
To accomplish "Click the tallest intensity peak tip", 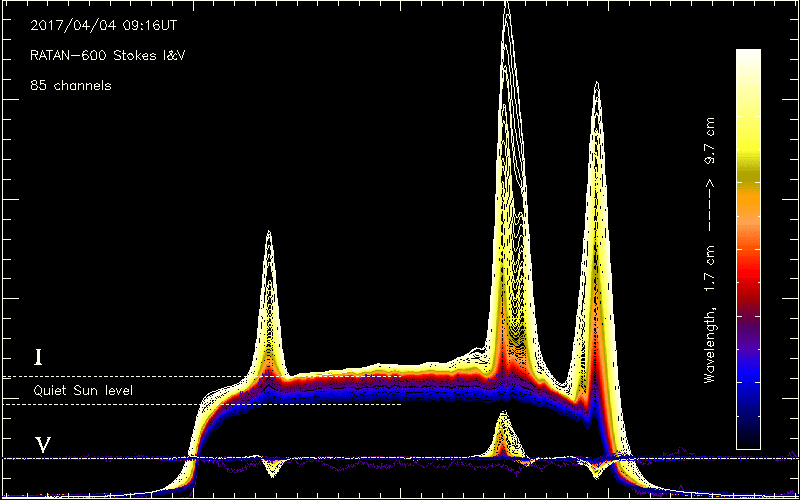I will [x=506, y=4].
